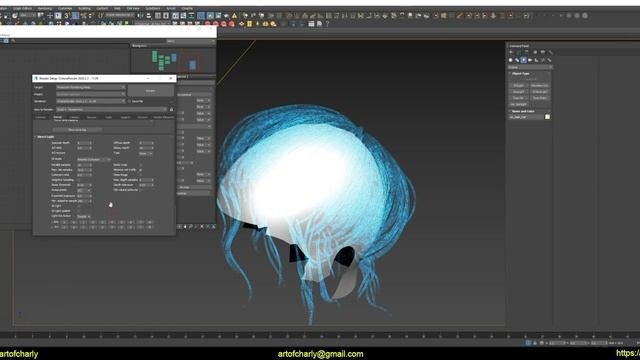
Task: Click the Render Setup toolbar icon
Action: coord(210,16)
